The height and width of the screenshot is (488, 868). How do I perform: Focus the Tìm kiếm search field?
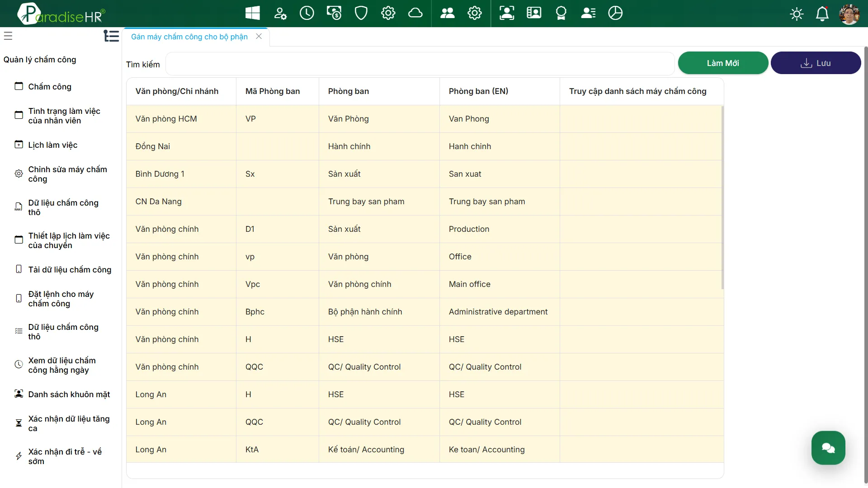(x=420, y=64)
